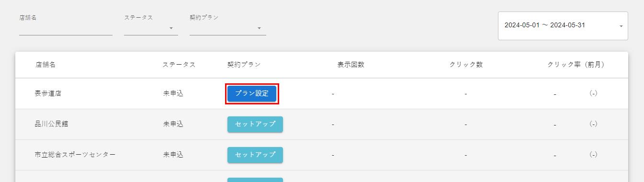Image resolution: width=644 pixels, height=182 pixels.
Task: Select the 市立総合スポーツセンター row name
Action: point(75,155)
